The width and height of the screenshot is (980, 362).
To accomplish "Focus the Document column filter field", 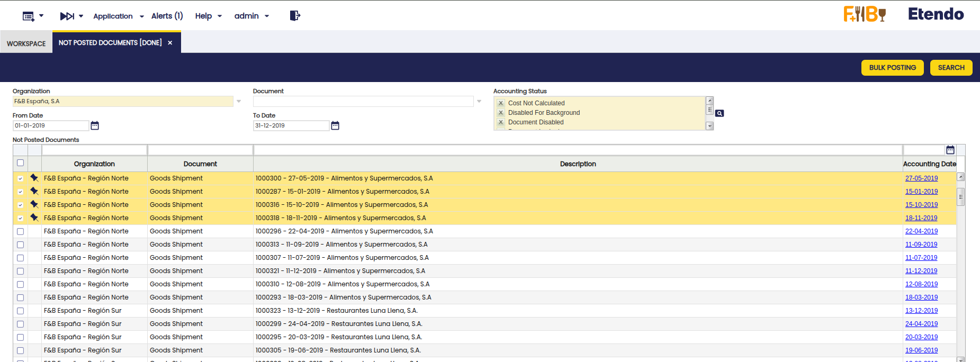I will (200, 150).
